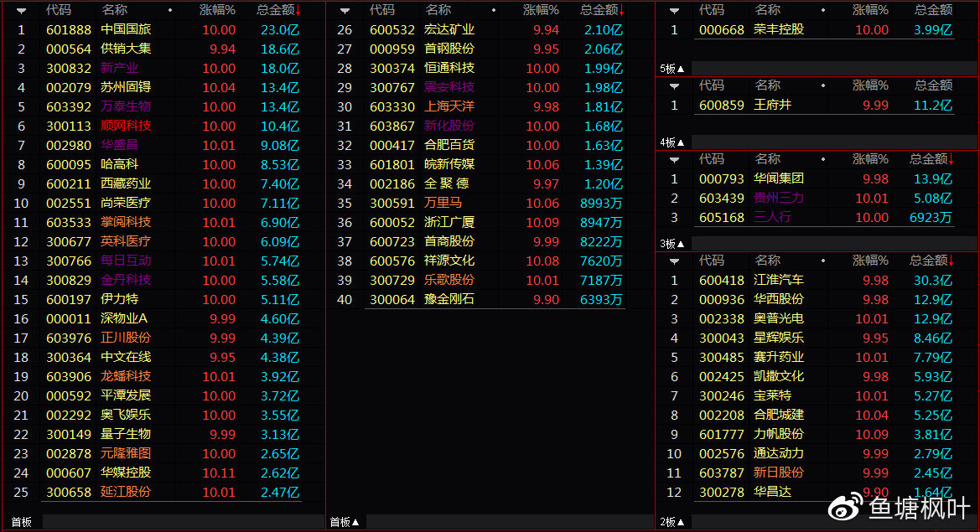Open stock code 002079
Viewport: 980px width, 532px height.
point(69,87)
